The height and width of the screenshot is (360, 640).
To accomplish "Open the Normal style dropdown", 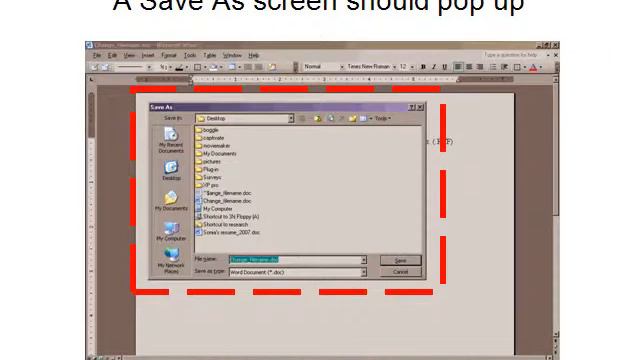I will pos(342,67).
